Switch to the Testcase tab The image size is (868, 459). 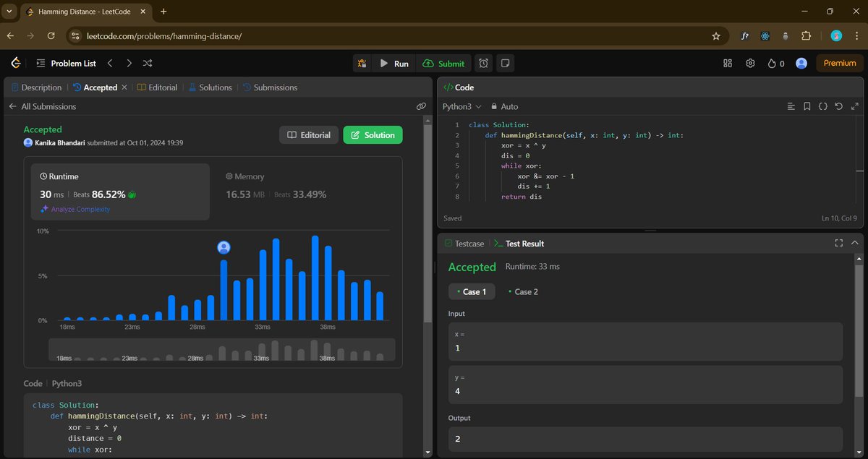[x=464, y=244]
